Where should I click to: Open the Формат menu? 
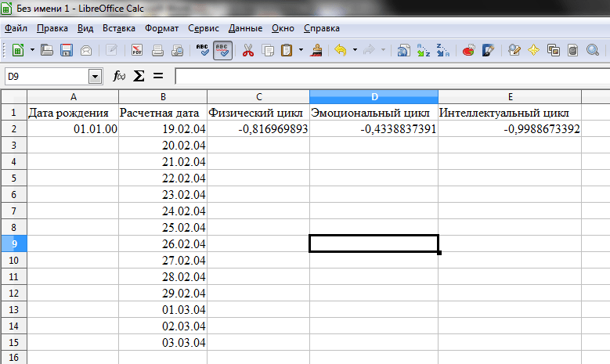(x=161, y=28)
